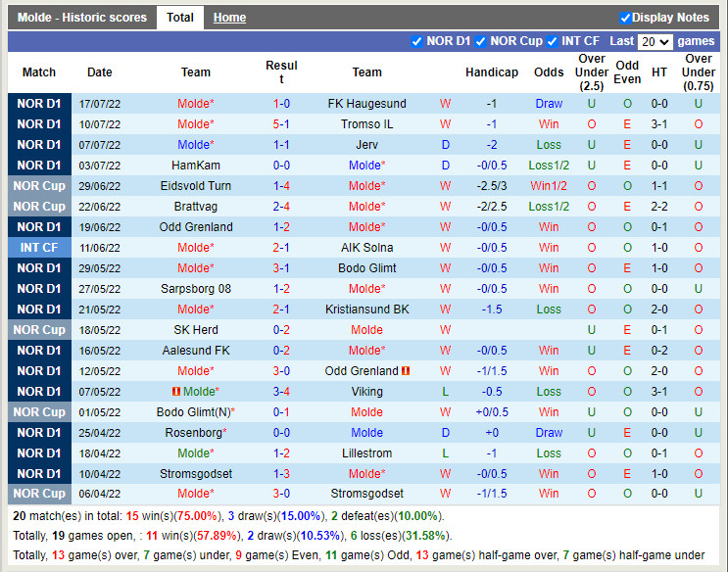Open the Last 20 games dropdown
Image resolution: width=728 pixels, height=572 pixels.
click(x=654, y=42)
